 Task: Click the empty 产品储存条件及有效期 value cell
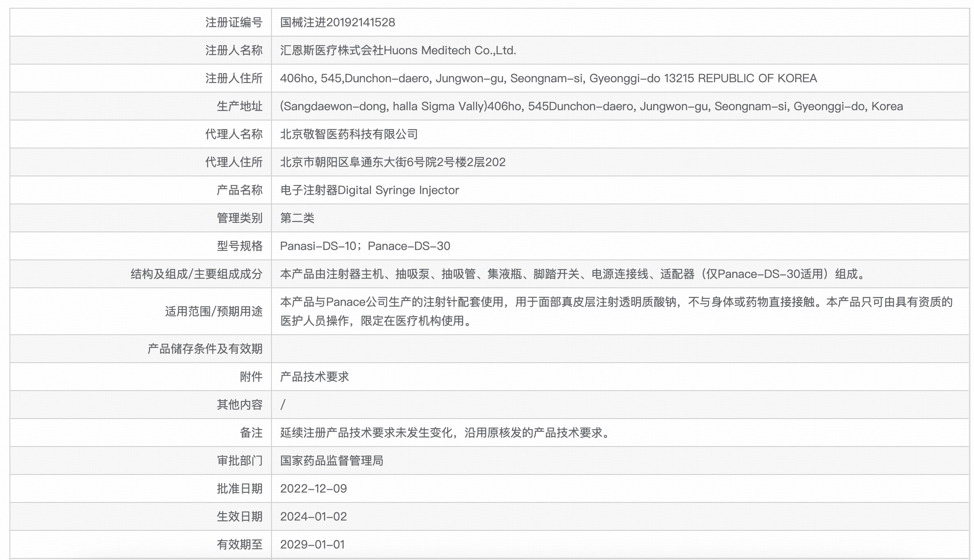coord(619,349)
